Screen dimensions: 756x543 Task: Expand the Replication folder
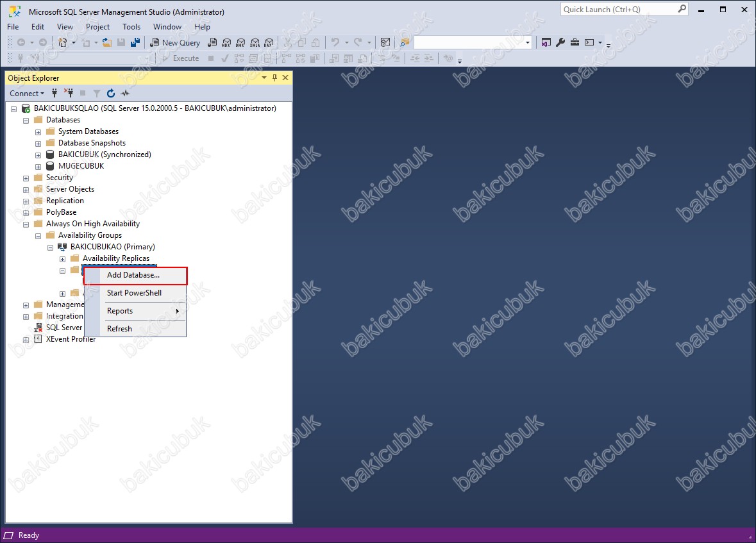[26, 201]
